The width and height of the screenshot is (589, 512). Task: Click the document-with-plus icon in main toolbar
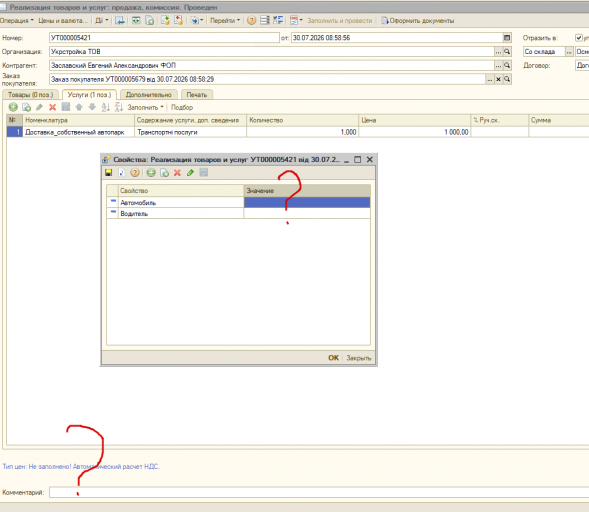click(150, 21)
